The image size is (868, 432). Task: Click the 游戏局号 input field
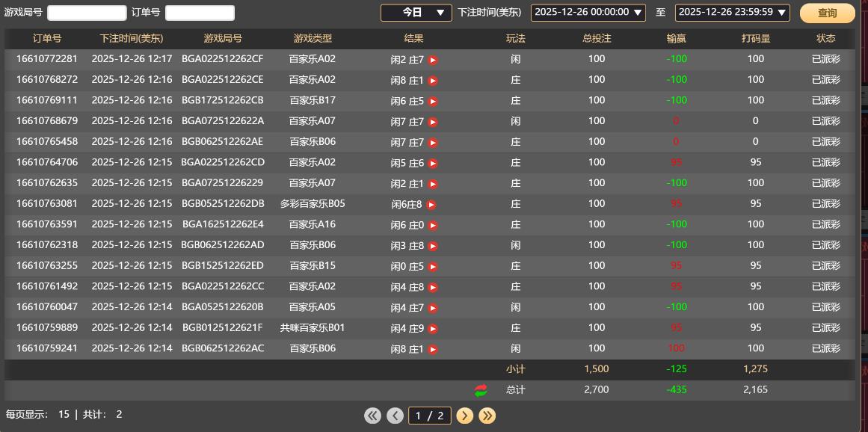tap(87, 13)
